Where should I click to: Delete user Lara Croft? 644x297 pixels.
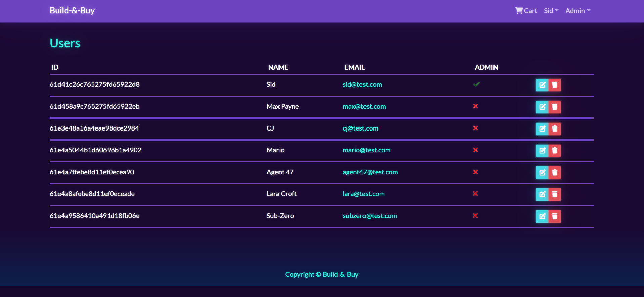[555, 194]
